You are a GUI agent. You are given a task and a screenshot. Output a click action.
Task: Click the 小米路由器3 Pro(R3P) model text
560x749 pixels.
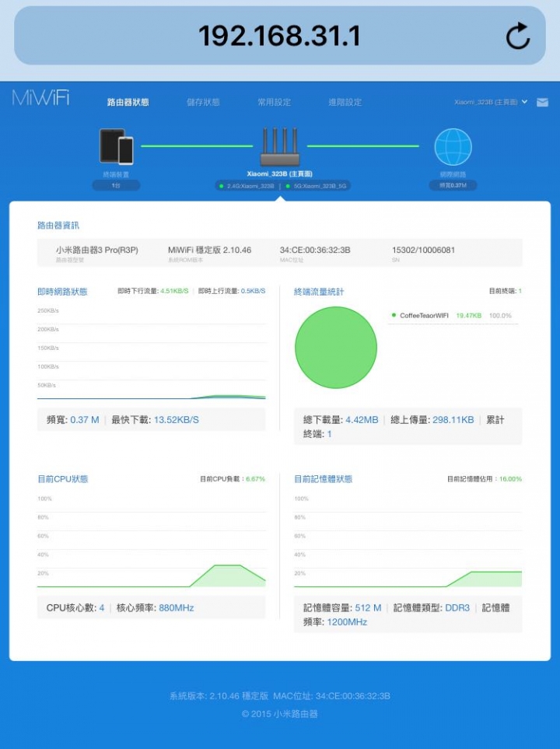[x=97, y=250]
